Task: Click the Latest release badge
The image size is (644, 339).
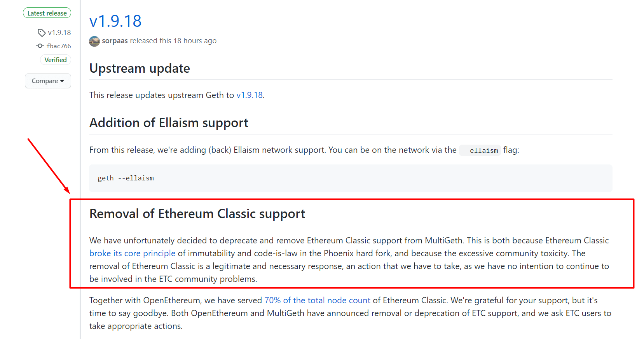Action: (47, 13)
